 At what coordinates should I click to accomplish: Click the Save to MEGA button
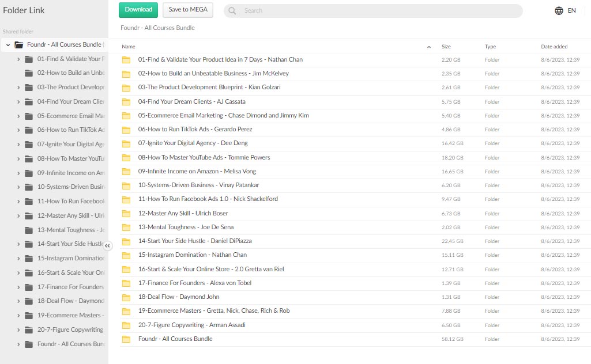coord(188,10)
